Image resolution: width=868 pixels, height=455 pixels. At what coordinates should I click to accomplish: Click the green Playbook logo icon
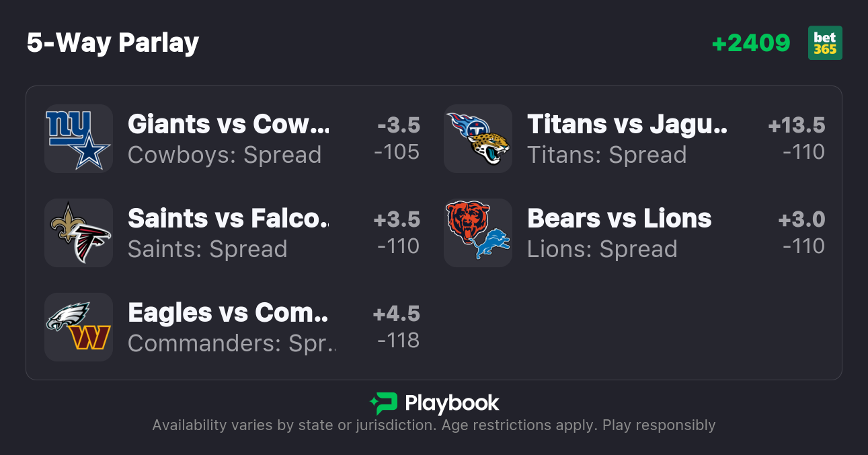pyautogui.click(x=384, y=403)
